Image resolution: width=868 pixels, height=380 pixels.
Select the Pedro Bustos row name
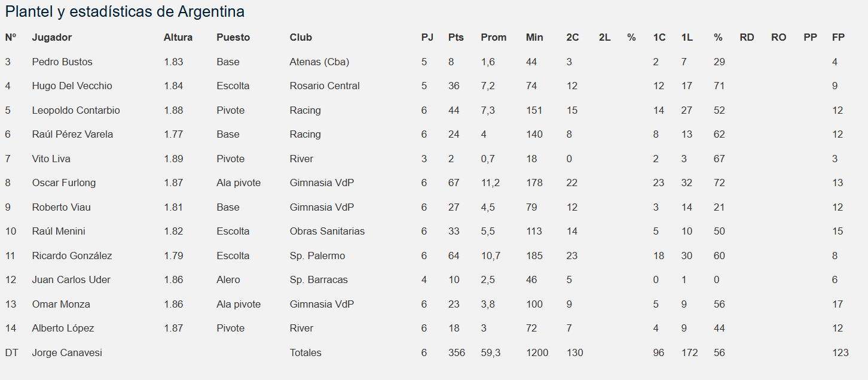(x=62, y=62)
